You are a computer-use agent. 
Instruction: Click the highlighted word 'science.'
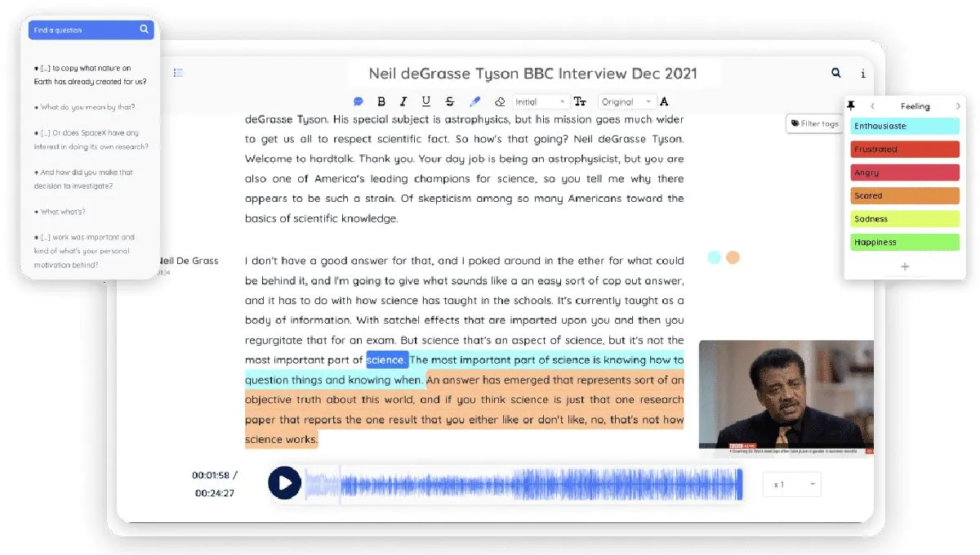click(x=387, y=360)
